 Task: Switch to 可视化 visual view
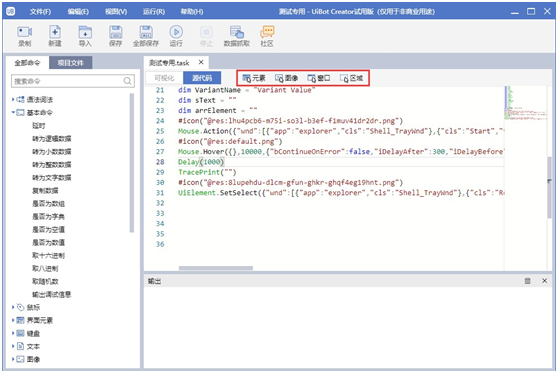(164, 78)
